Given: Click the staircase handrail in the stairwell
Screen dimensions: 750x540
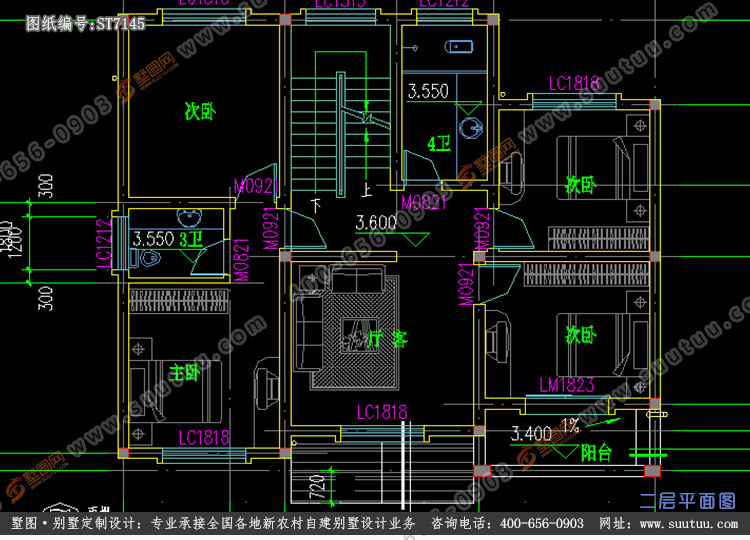Looking at the screenshot, I should pyautogui.click(x=341, y=134).
